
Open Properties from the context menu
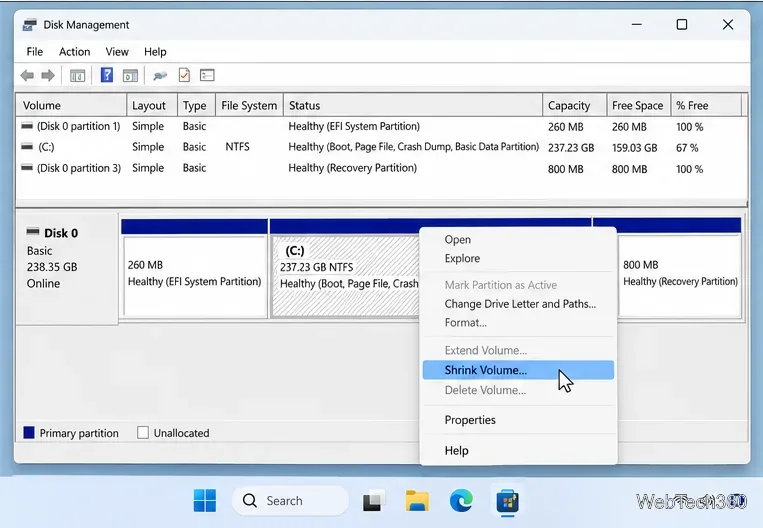click(x=518, y=420)
